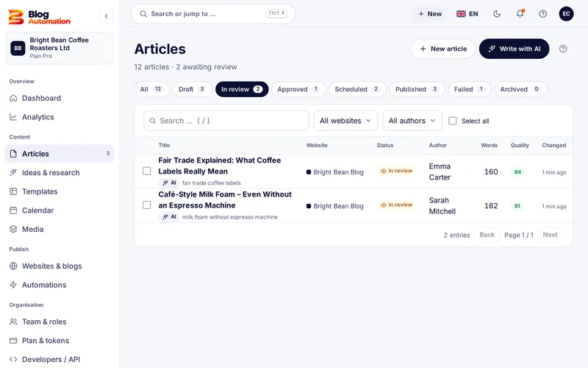Click the 'fair trade coffee labels' keyword
Viewport: 588px width, 368px height.
click(211, 183)
